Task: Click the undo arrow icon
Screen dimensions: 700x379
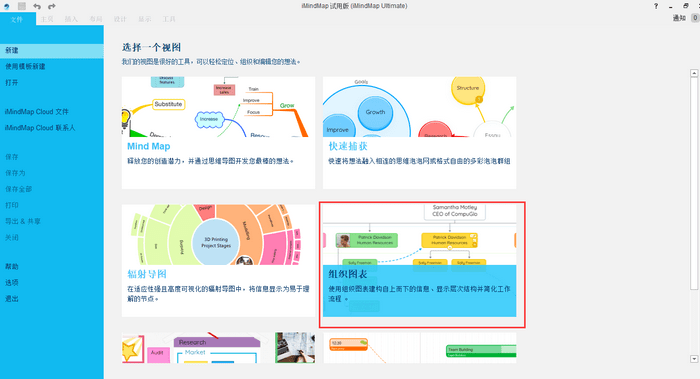Action: 37,6
